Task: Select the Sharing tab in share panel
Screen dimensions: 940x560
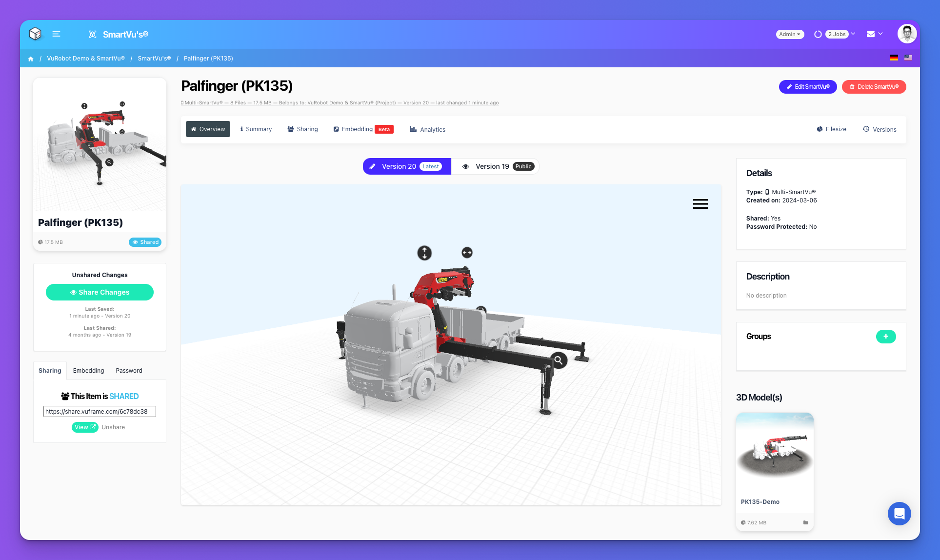Action: [x=50, y=371]
